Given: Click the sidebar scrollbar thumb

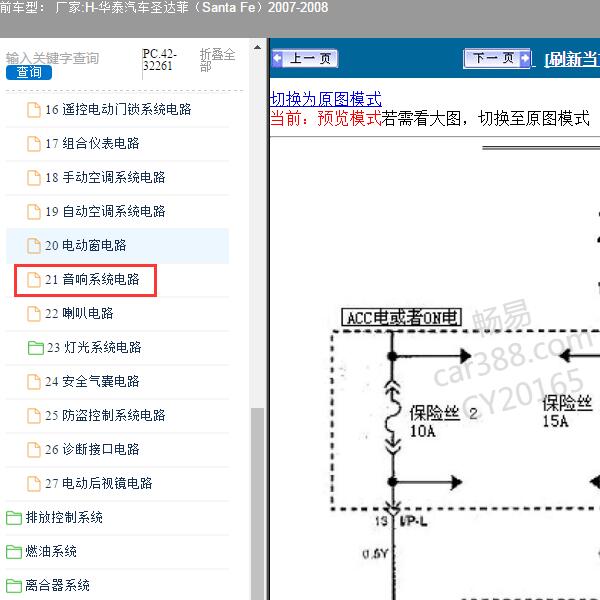Looking at the screenshot, I should tap(258, 503).
